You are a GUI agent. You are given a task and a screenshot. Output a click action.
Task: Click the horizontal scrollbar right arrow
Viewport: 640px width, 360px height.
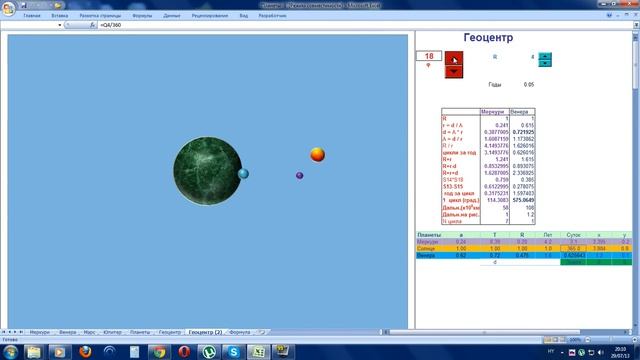click(626, 332)
